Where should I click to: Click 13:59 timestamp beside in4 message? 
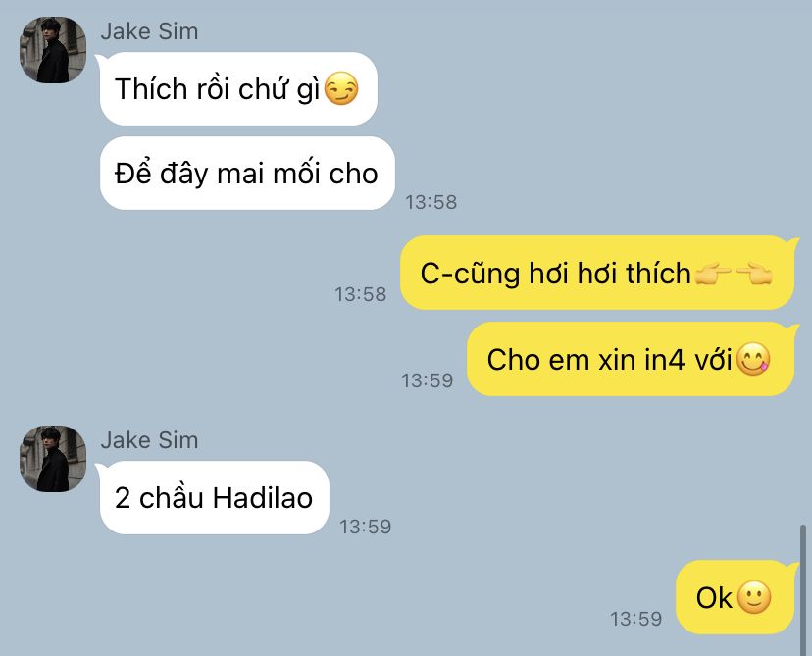point(428,380)
